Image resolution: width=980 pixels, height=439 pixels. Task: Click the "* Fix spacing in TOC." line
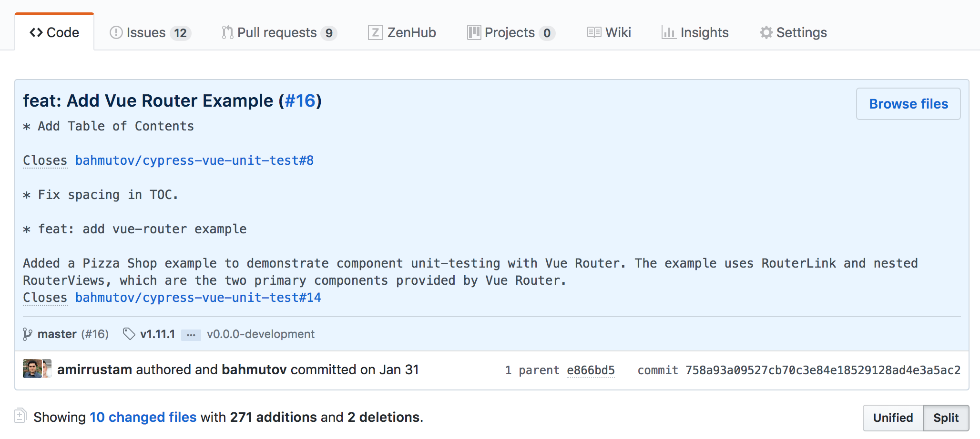point(101,195)
